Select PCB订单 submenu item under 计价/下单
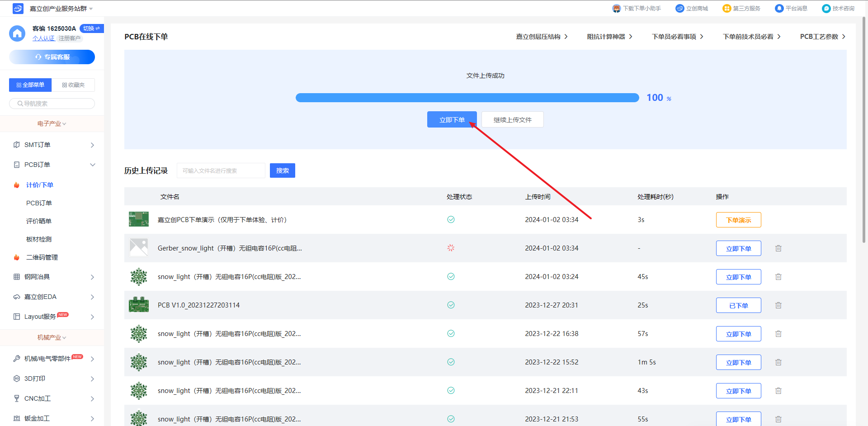This screenshot has height=426, width=868. click(x=39, y=203)
